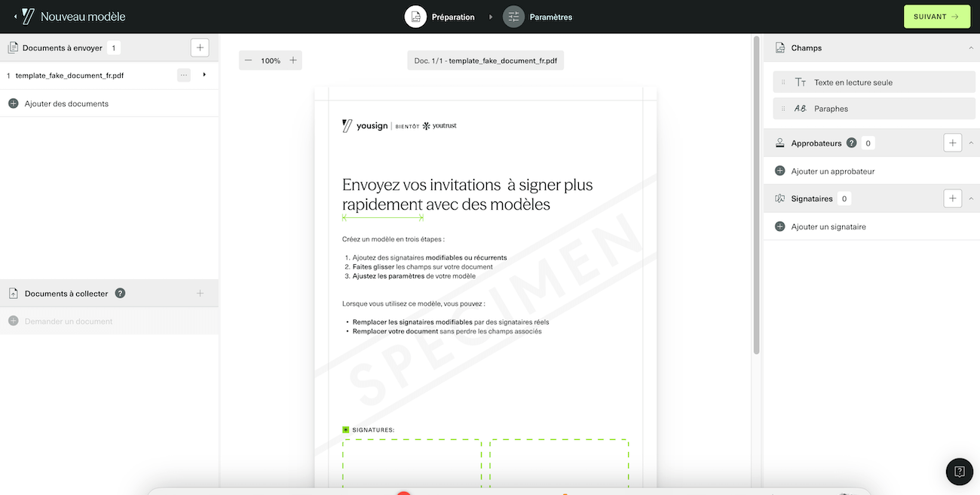Image resolution: width=980 pixels, height=495 pixels.
Task: Zoom in with the plus button
Action: click(293, 60)
